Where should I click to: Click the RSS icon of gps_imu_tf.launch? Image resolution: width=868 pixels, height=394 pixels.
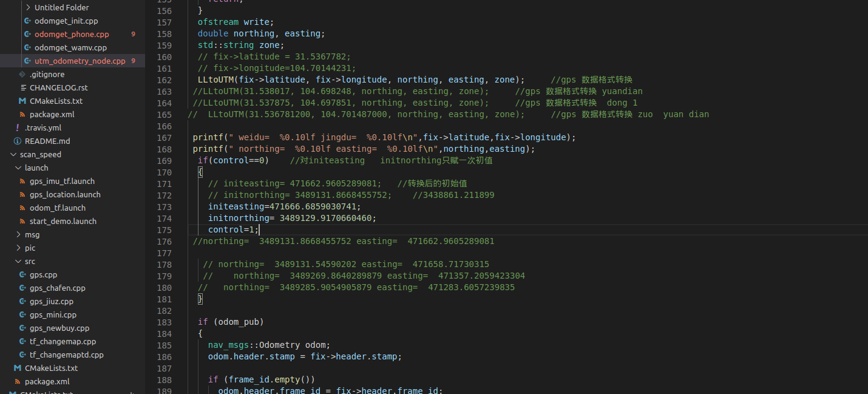coord(22,181)
